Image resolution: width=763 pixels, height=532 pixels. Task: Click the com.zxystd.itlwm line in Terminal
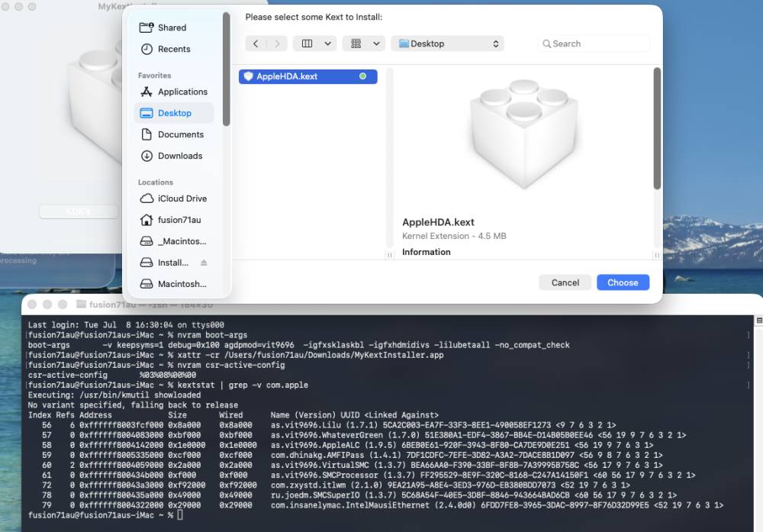[x=329, y=485]
